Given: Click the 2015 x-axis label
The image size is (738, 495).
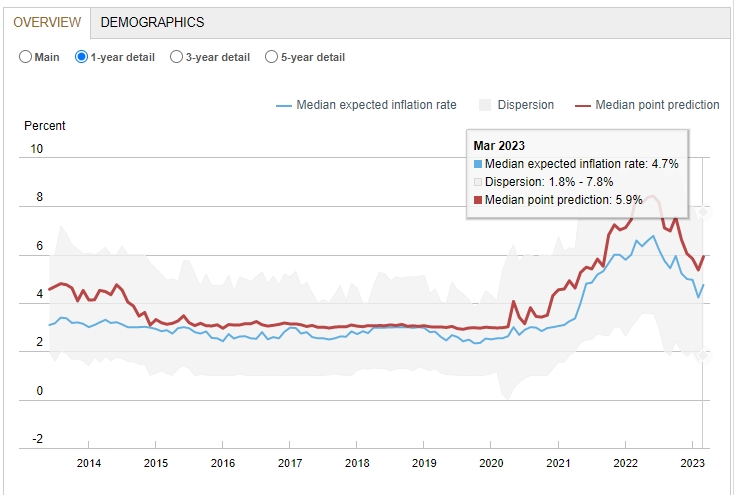Looking at the screenshot, I should coord(155,463).
